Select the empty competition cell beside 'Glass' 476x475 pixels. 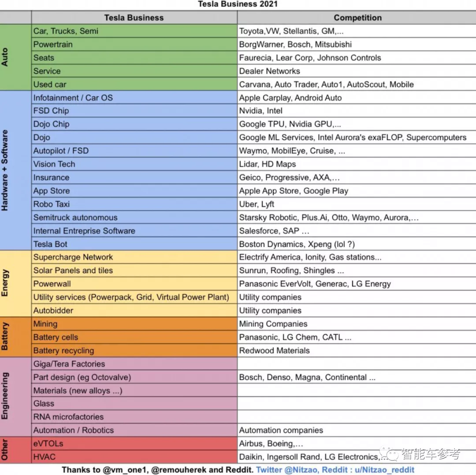[x=356, y=404]
